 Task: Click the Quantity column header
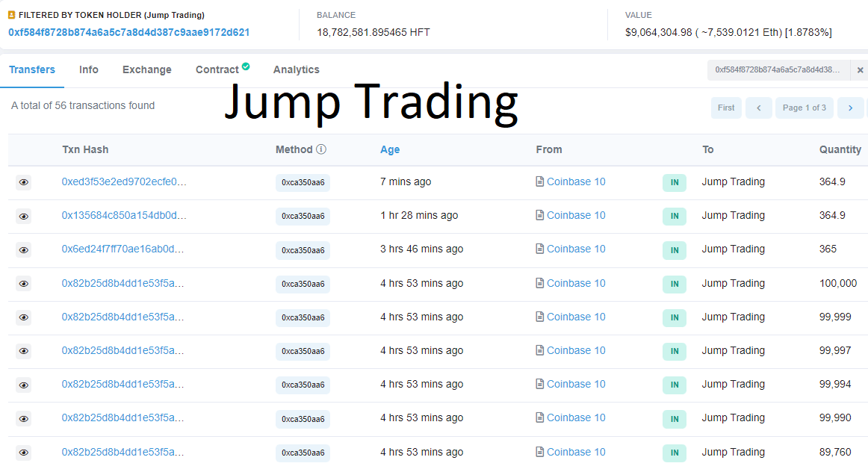840,149
